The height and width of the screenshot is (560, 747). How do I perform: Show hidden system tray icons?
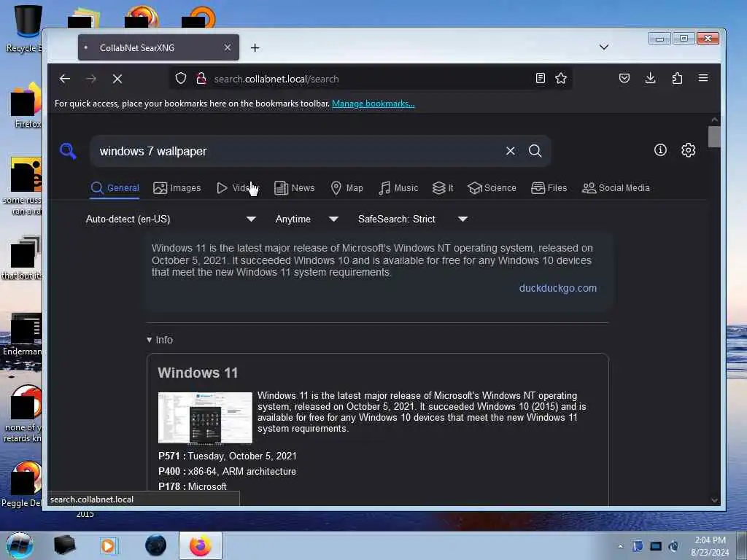click(620, 546)
